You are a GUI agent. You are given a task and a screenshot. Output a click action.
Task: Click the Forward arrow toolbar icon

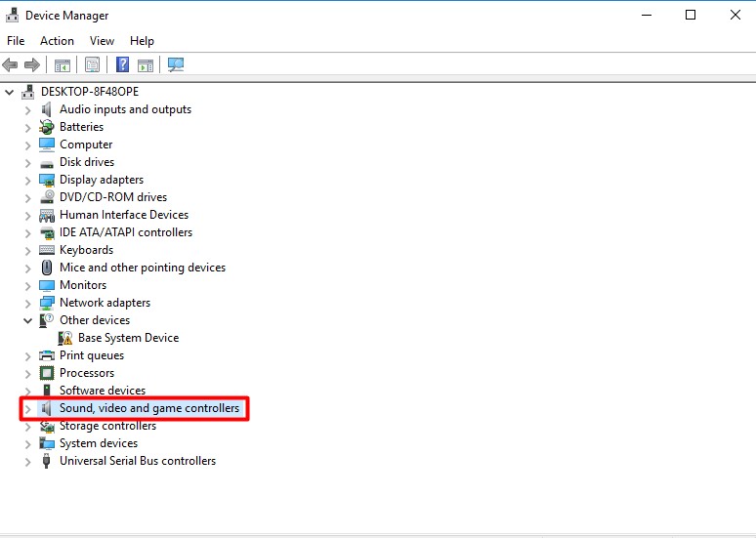[32, 65]
